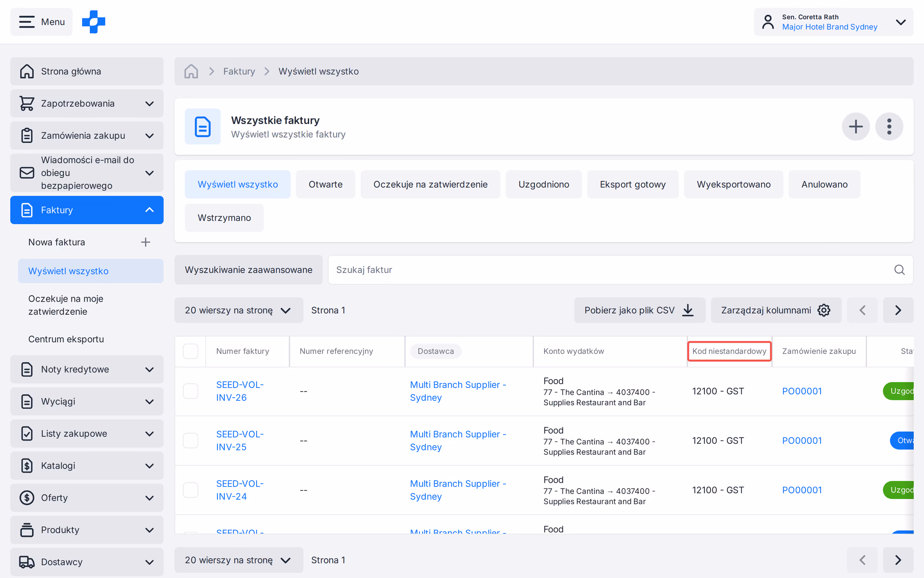Click the Szukaj faktur search field
Image resolution: width=924 pixels, height=578 pixels.
(x=621, y=270)
